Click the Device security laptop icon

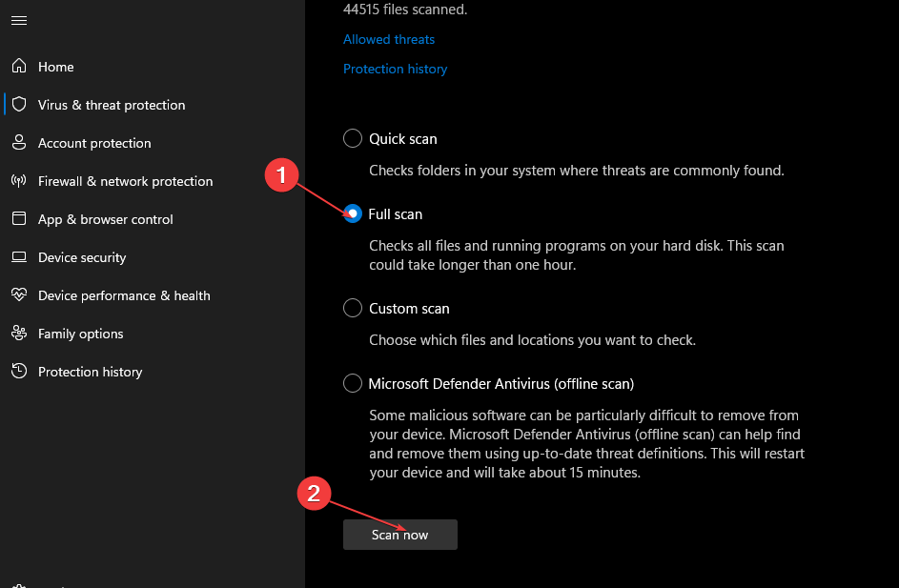point(18,257)
